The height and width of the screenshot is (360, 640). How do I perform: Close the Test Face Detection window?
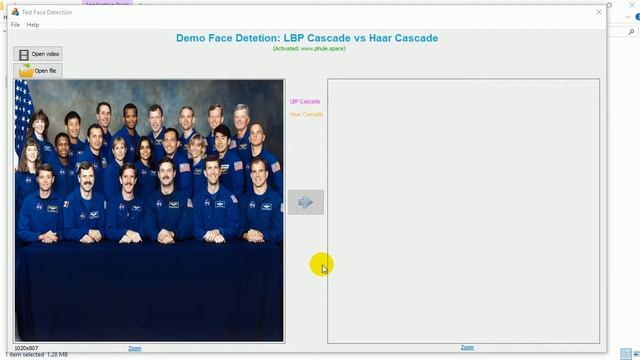coord(599,12)
